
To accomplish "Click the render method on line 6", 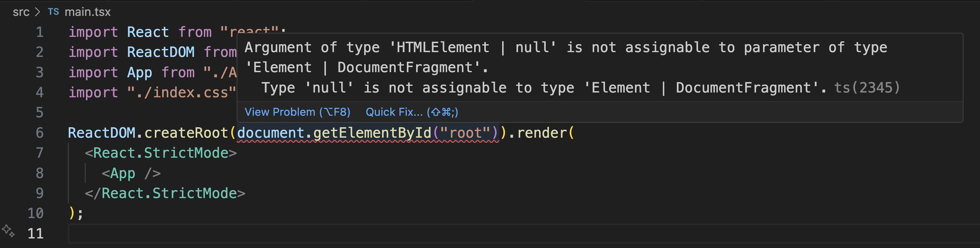I will 542,133.
